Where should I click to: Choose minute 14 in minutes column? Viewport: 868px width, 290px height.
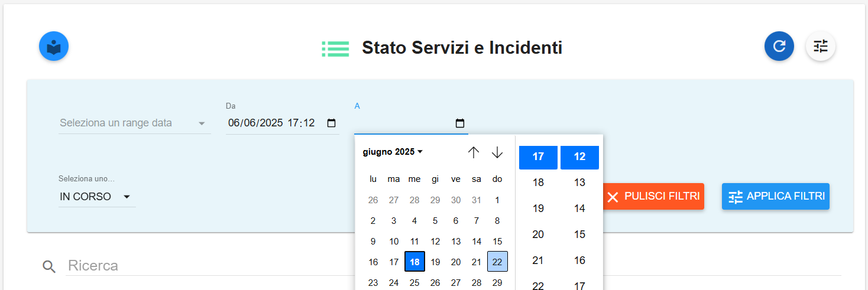click(579, 208)
